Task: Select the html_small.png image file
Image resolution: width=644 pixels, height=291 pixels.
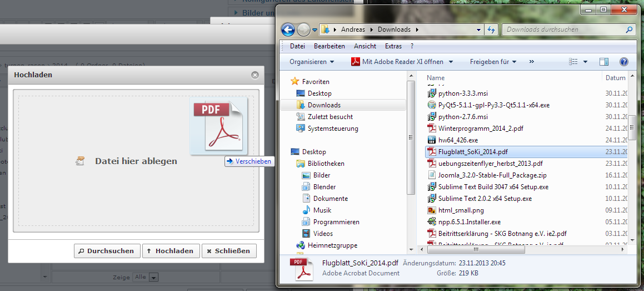Action: coord(461,210)
